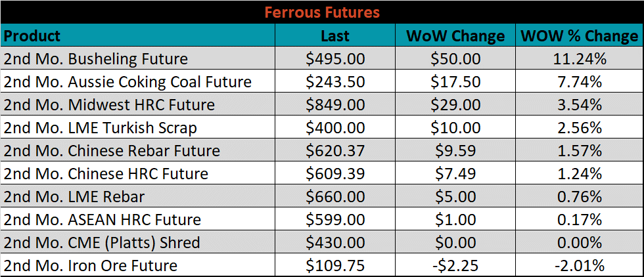Select Chinese Rebar Future price $620.37
Viewport: 644px width, 277px height.
335,150
